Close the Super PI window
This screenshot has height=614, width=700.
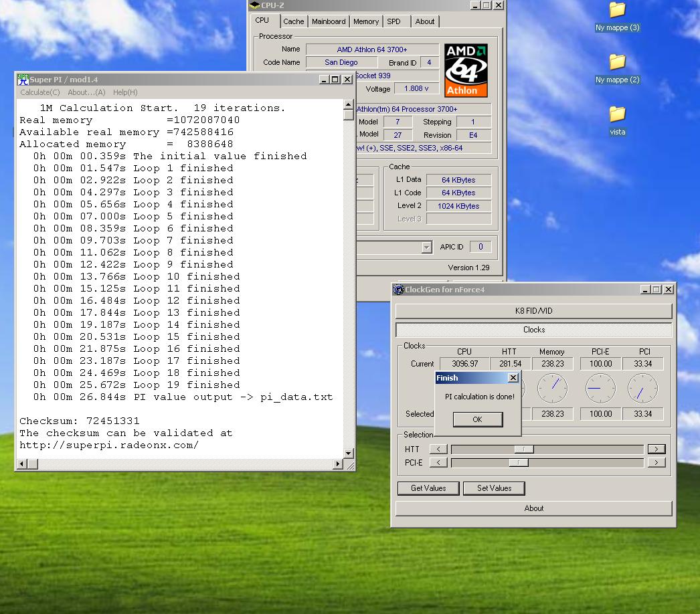click(x=347, y=80)
